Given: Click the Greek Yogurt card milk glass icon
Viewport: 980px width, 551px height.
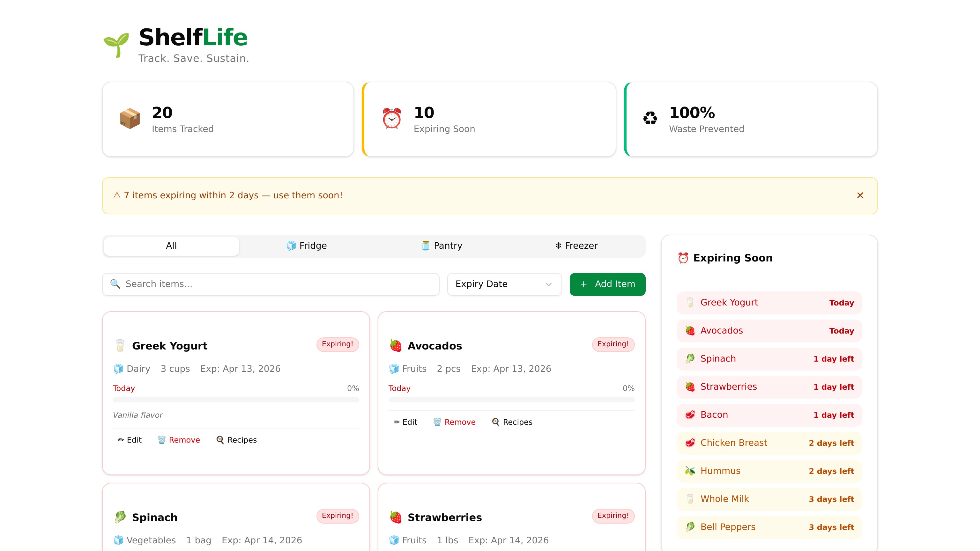Looking at the screenshot, I should coord(120,346).
